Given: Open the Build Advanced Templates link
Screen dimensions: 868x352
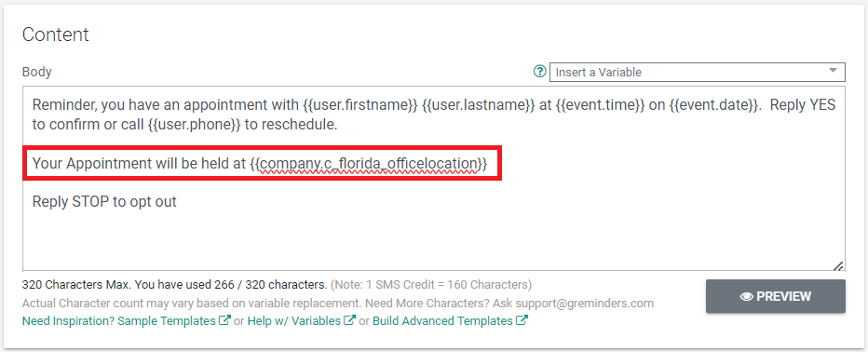Looking at the screenshot, I should [x=443, y=321].
